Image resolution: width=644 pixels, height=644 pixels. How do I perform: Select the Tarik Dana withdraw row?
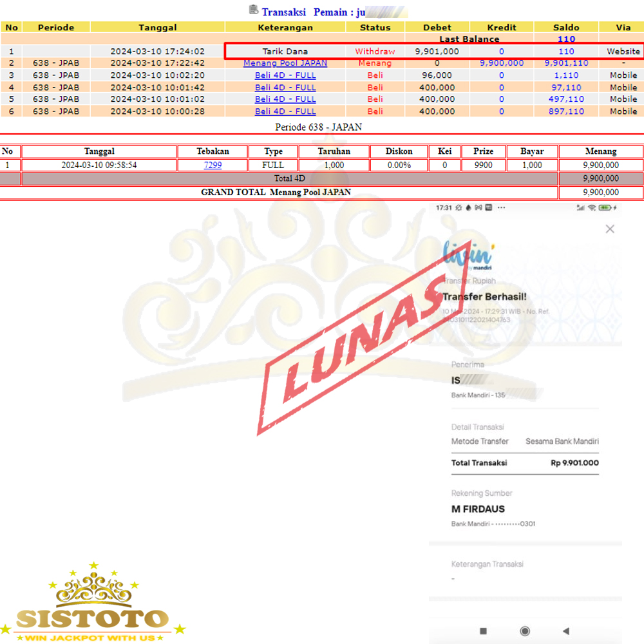(x=285, y=52)
